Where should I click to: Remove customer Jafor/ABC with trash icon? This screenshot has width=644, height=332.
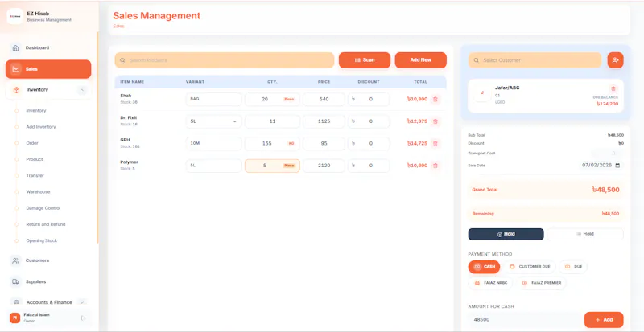click(613, 88)
